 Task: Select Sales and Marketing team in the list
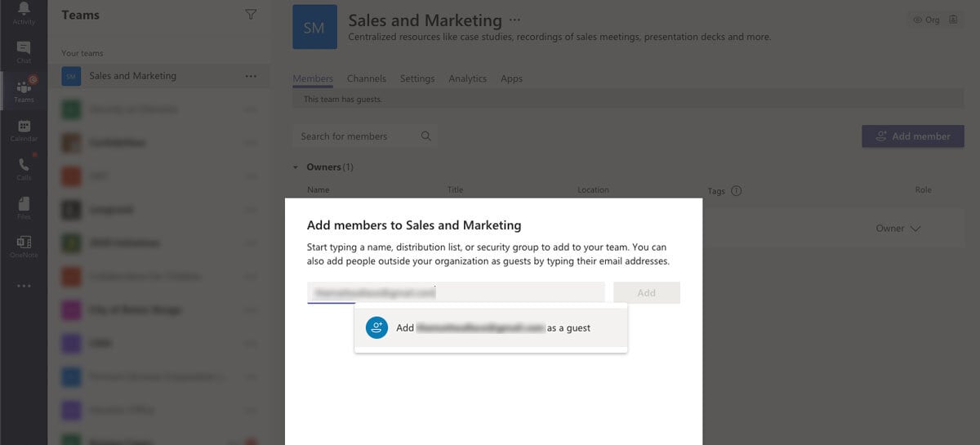pyautogui.click(x=159, y=76)
